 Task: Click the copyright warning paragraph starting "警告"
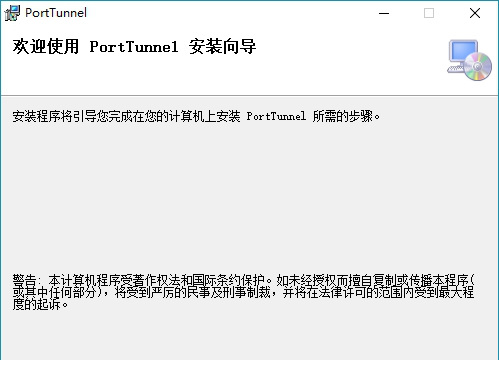244,292
